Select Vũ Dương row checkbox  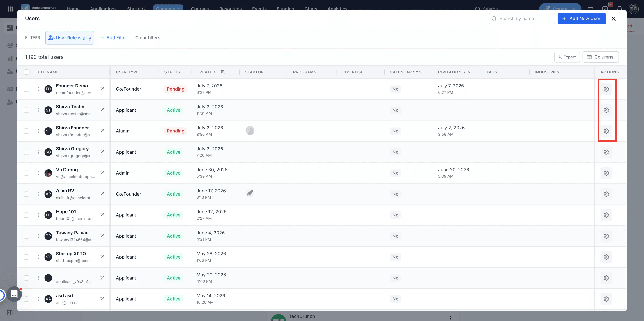pos(26,173)
